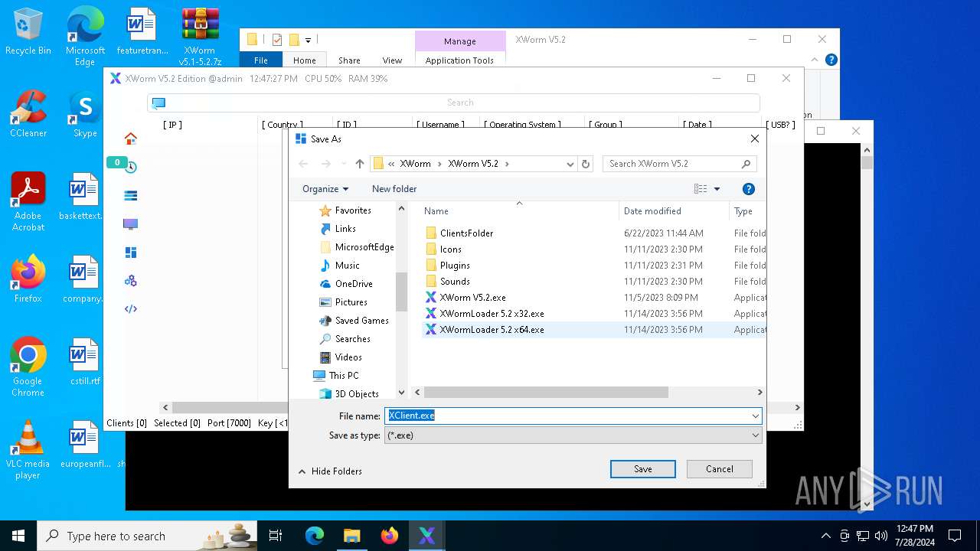Open Skype desktop shortcut
Viewport: 980px width, 551px height.
(85, 114)
